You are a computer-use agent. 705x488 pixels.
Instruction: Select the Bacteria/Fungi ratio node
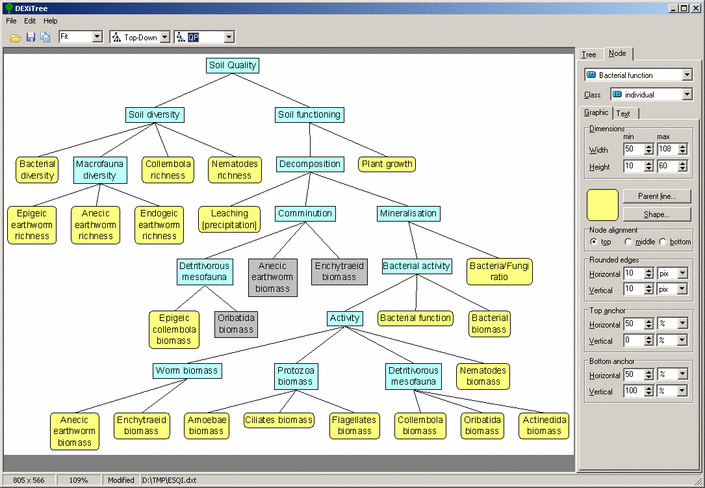coord(499,272)
